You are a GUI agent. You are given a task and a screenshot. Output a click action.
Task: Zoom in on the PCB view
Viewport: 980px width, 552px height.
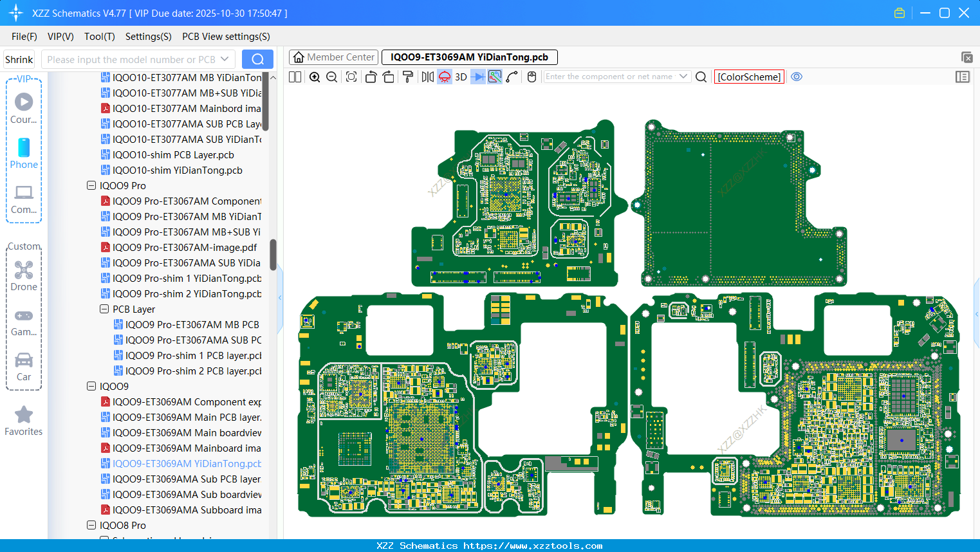315,77
